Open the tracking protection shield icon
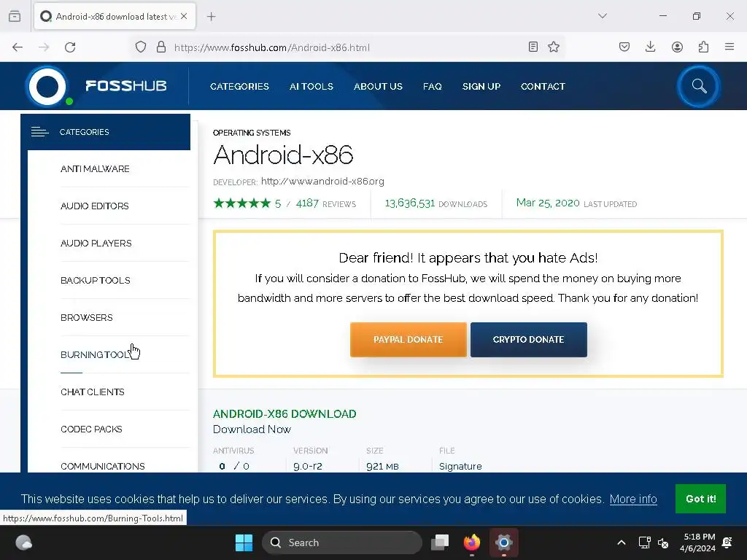Screen dimensions: 747x560 [141, 47]
